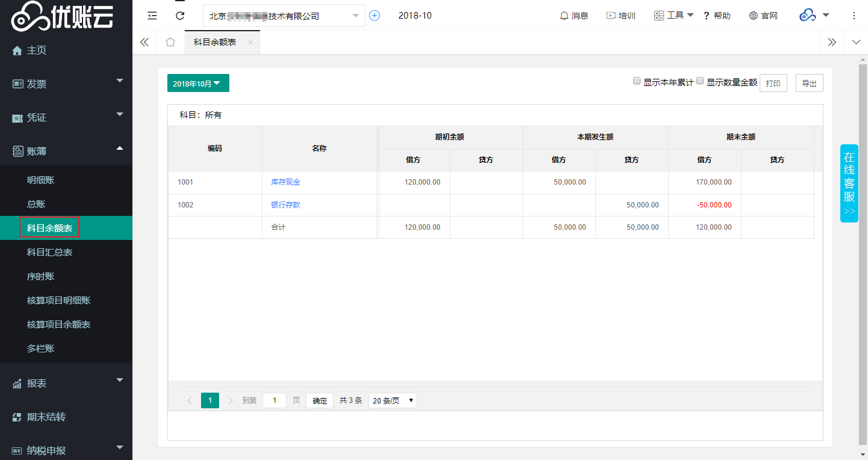Click the page number input field
Viewport: 868px width, 460px height.
[x=274, y=400]
